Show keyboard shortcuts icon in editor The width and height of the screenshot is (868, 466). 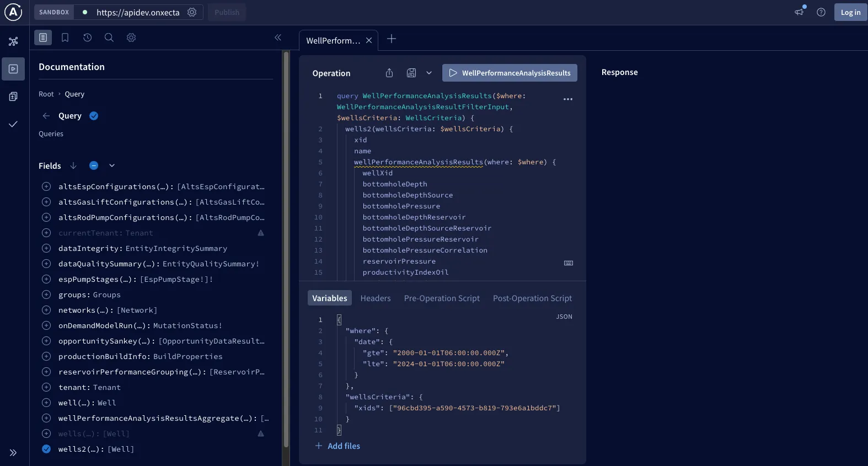click(569, 263)
